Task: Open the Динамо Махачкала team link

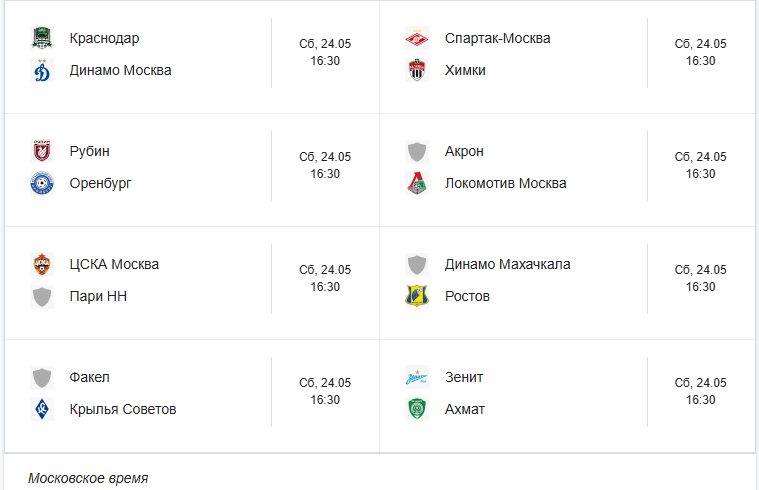Action: (507, 264)
